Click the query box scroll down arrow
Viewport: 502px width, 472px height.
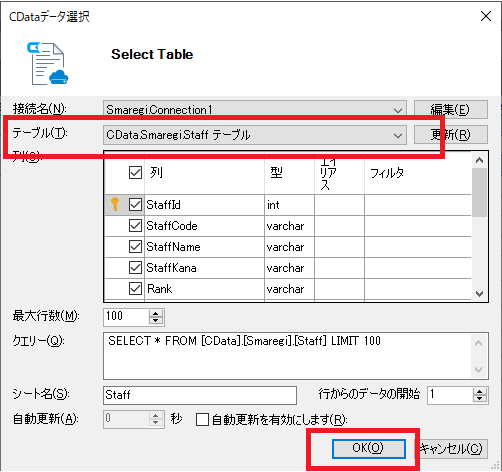point(479,369)
